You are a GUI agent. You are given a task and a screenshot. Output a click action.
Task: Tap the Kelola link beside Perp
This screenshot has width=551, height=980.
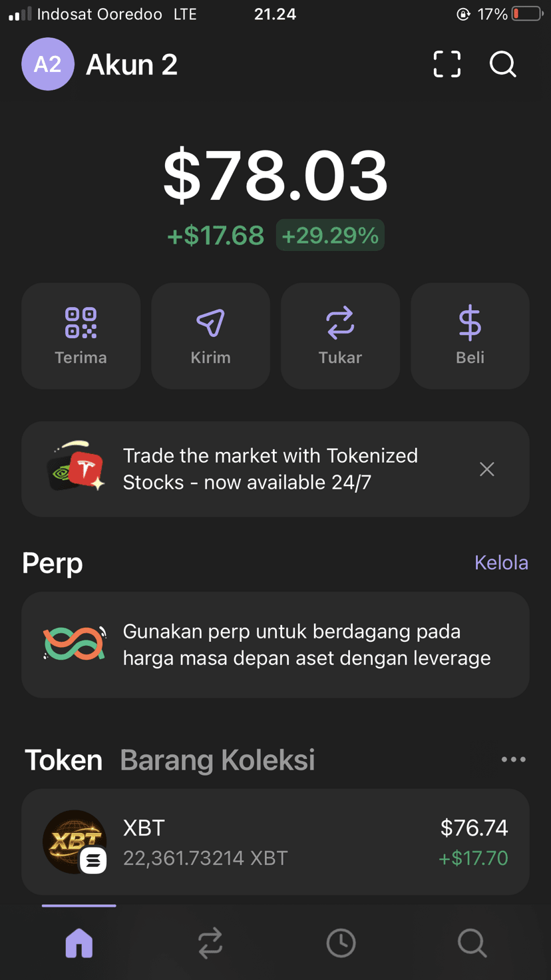point(501,563)
